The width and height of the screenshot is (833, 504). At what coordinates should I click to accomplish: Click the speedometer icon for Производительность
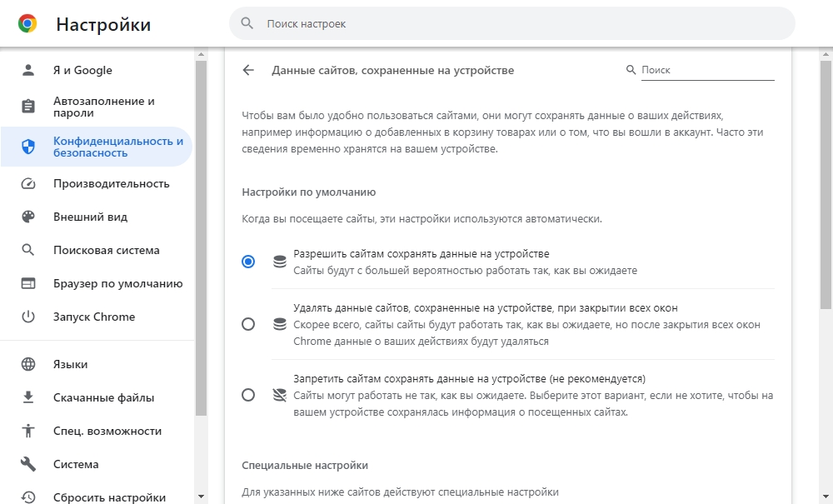[x=28, y=184]
